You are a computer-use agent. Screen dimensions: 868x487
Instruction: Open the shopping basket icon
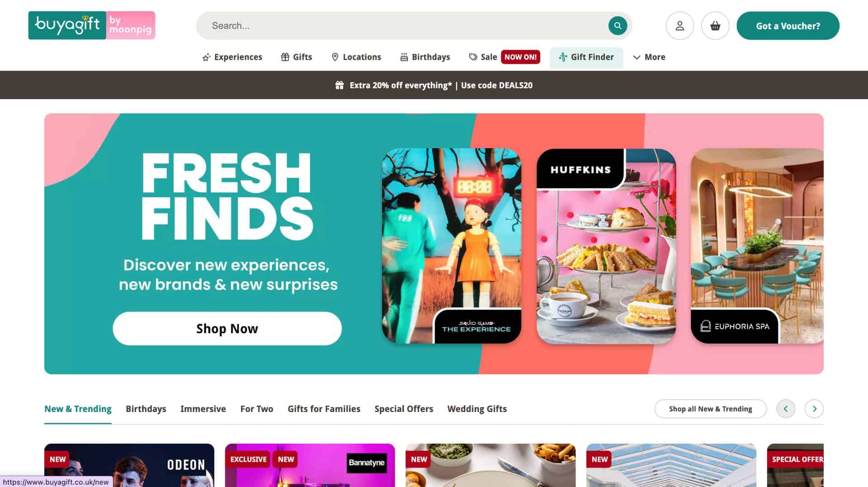tap(715, 26)
